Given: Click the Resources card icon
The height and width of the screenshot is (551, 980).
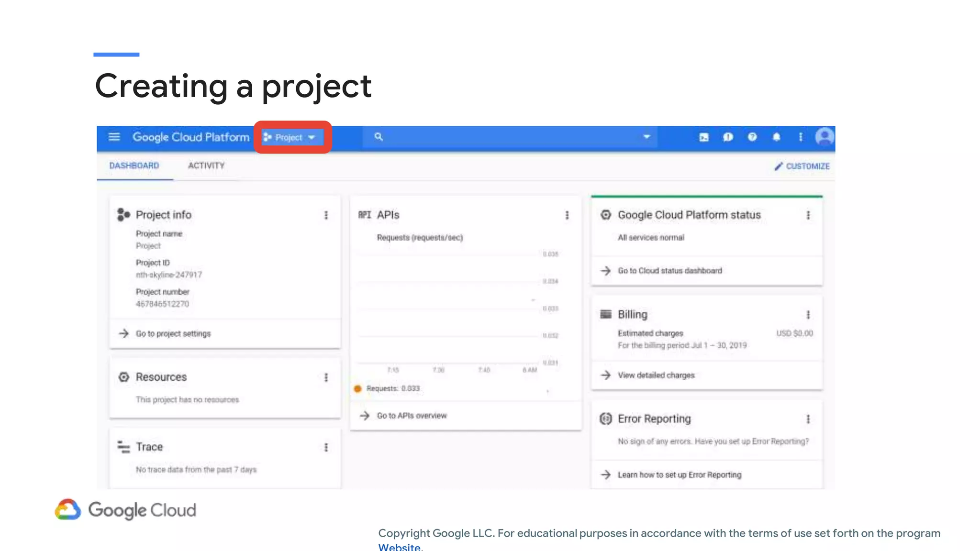Looking at the screenshot, I should 123,377.
